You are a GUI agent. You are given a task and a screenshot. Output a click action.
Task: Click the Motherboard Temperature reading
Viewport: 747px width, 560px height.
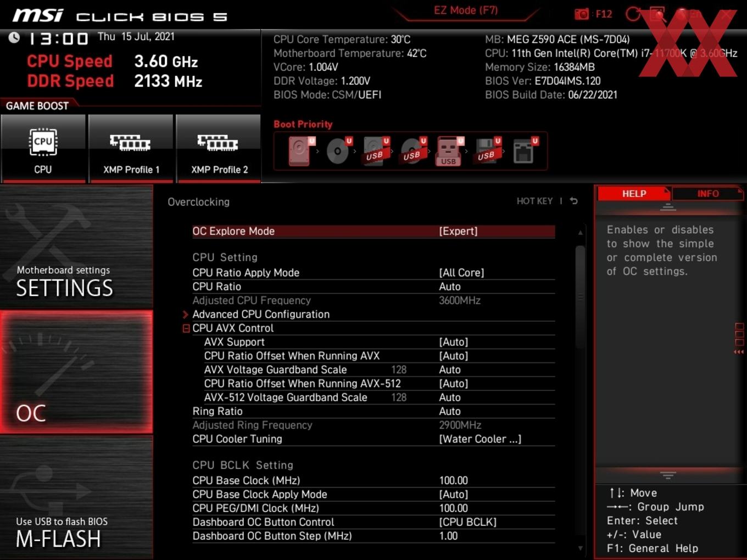(x=350, y=53)
